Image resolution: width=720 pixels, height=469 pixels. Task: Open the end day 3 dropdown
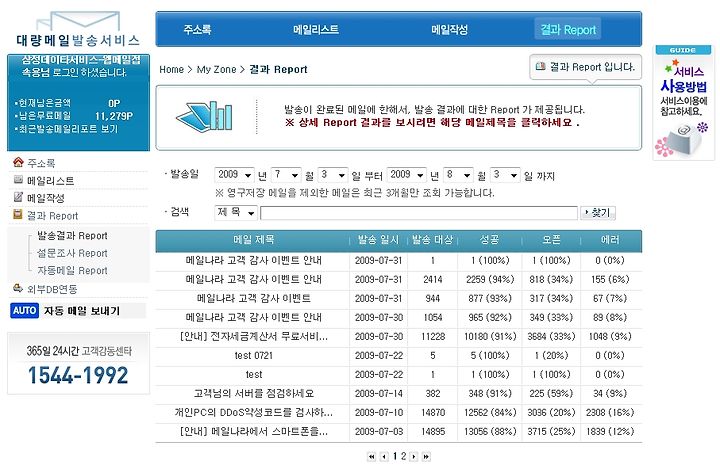505,175
